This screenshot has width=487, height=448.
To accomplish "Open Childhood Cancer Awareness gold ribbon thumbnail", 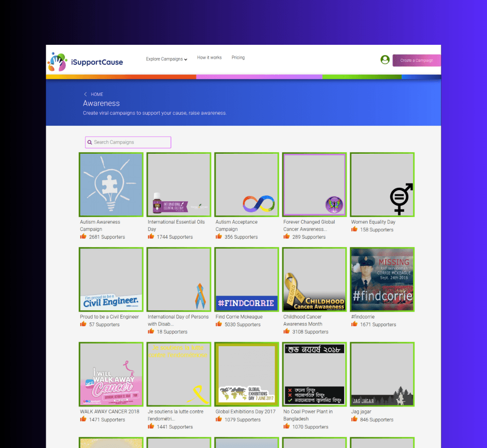I will click(314, 280).
